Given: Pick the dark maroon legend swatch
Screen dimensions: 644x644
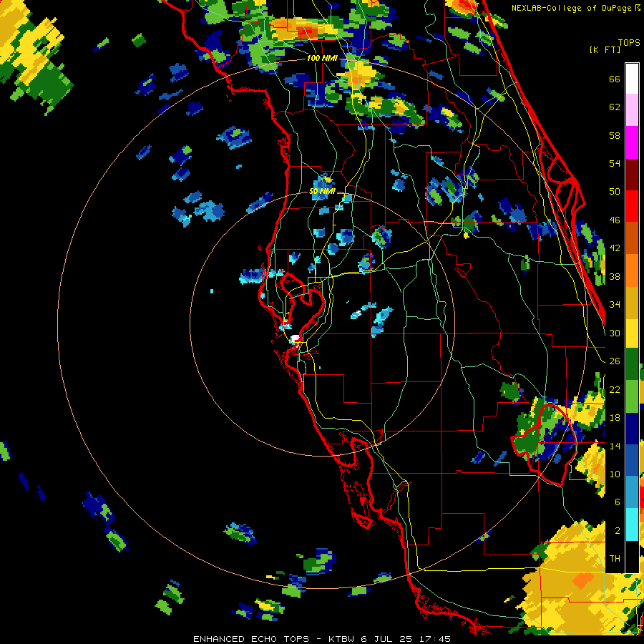Looking at the screenshot, I should [632, 175].
